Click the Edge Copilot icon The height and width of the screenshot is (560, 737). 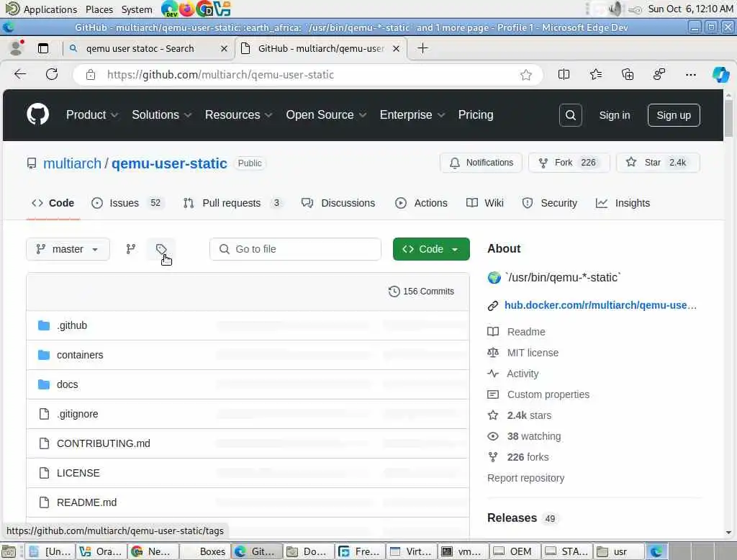point(720,74)
